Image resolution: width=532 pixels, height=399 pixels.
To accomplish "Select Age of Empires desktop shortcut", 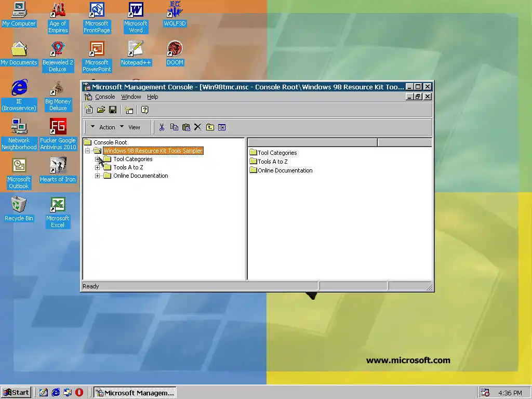I will [58, 18].
